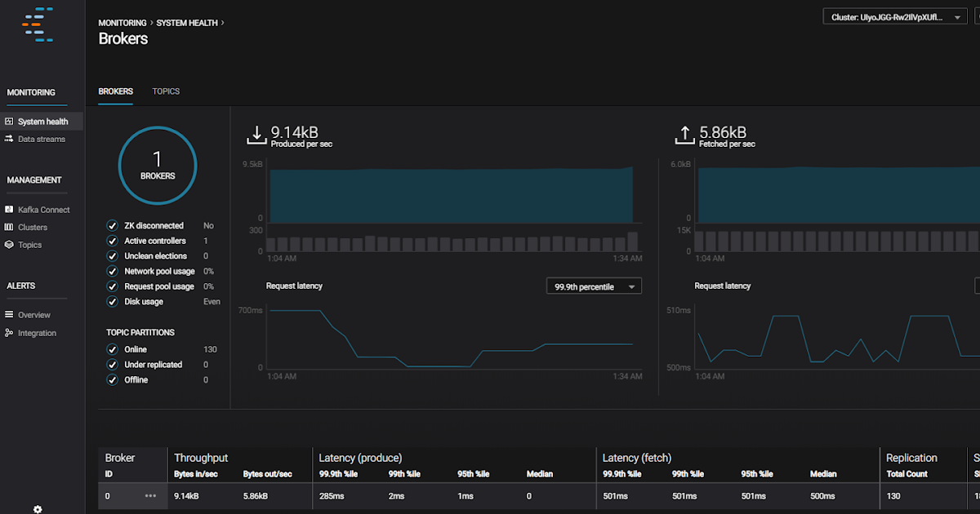
Task: Open Data streams from the sidebar
Action: click(10, 139)
